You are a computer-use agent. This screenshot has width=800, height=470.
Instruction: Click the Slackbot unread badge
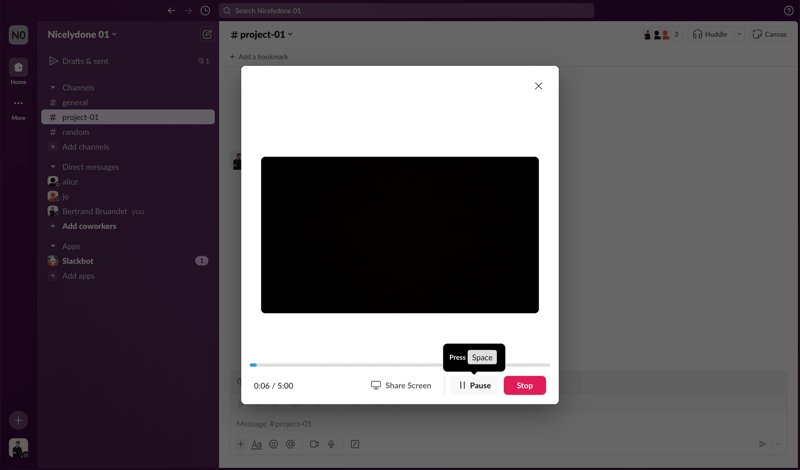click(x=202, y=261)
